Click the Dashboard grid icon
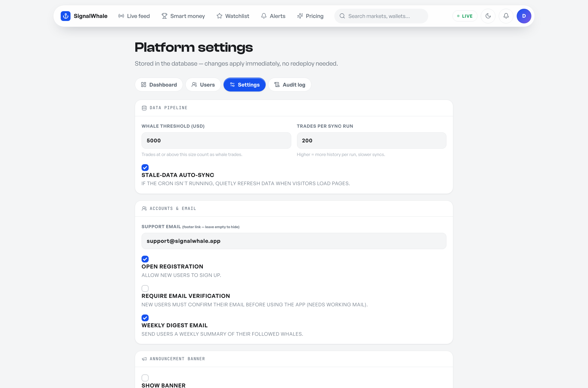Viewport: 588px width, 388px height. [143, 85]
